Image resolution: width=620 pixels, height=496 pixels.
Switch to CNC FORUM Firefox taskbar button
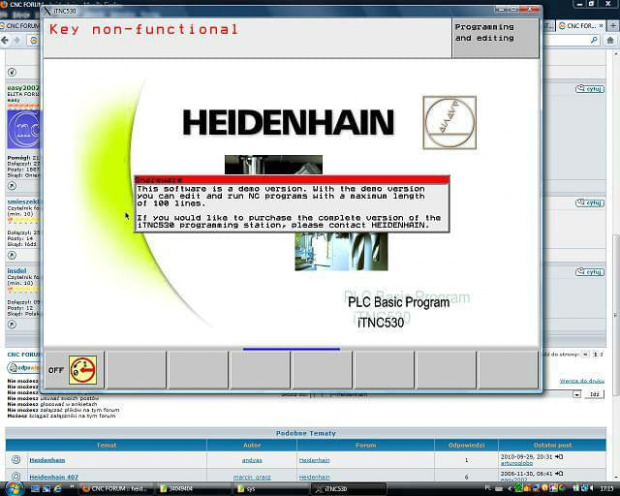[115, 488]
